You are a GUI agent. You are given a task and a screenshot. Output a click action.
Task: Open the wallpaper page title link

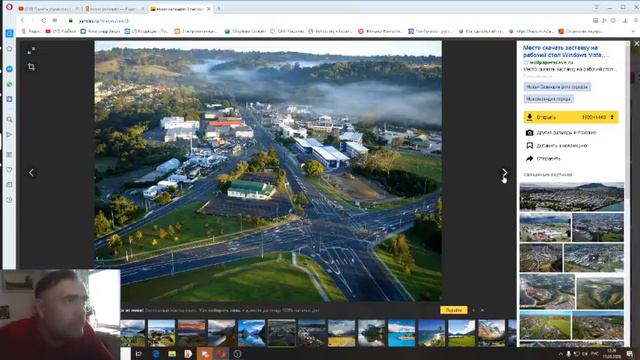point(566,51)
